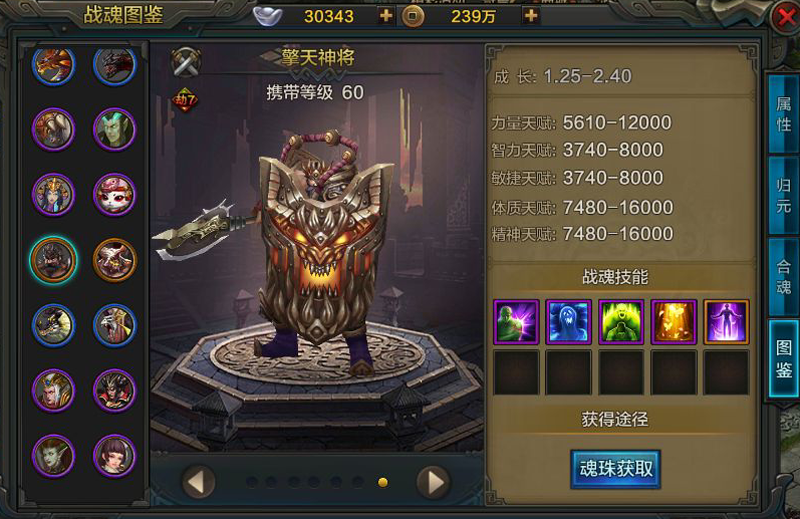Click the first empty skill slot
800x519 pixels.
coord(516,373)
